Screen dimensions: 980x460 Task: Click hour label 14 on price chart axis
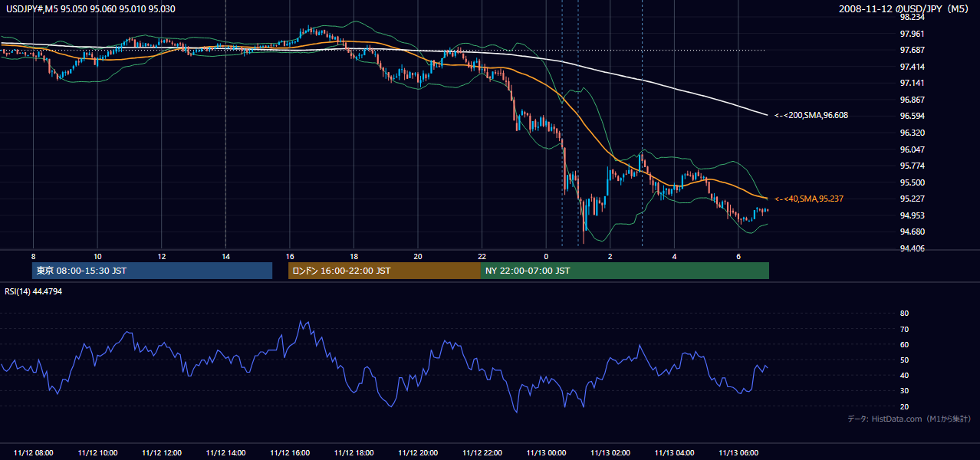pyautogui.click(x=225, y=255)
